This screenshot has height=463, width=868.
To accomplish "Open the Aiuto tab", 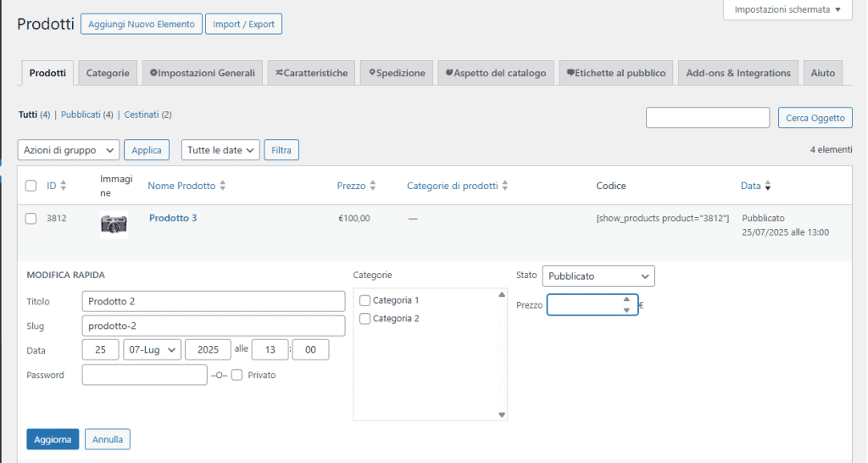I will point(822,73).
